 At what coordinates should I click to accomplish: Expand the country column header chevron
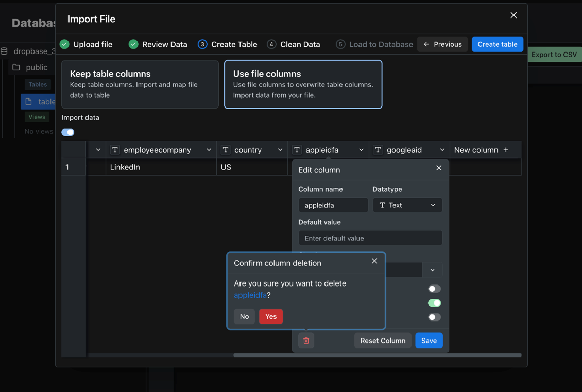click(x=280, y=150)
